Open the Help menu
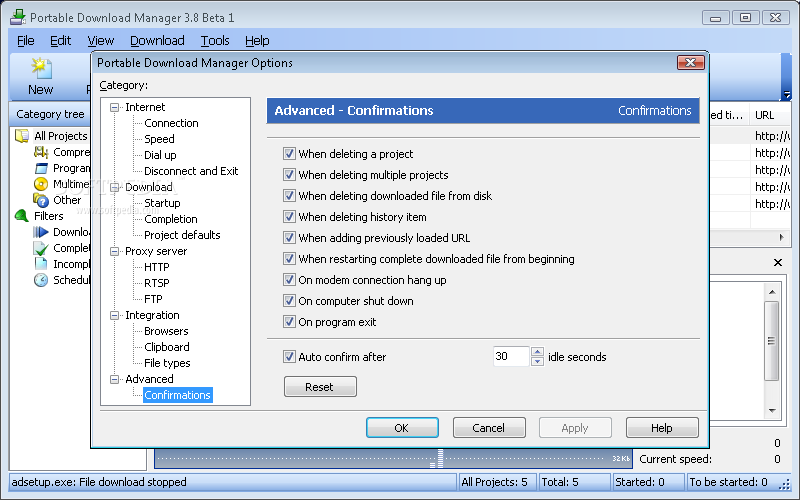Image resolution: width=800 pixels, height=500 pixels. tap(257, 40)
